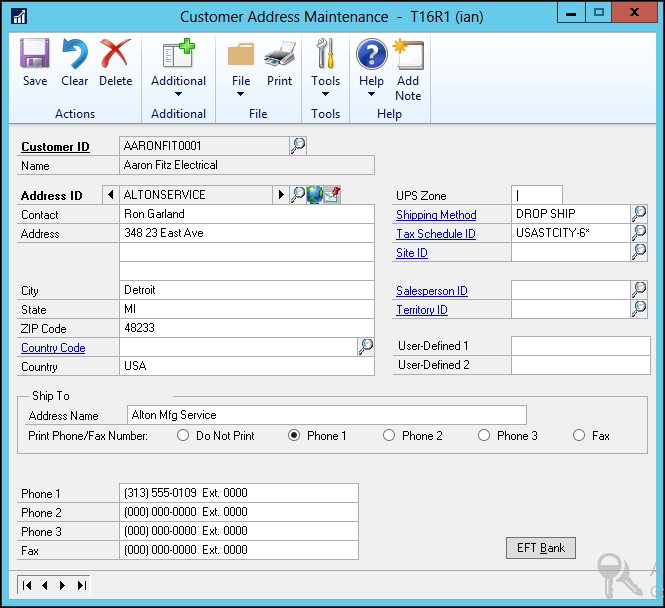Image resolution: width=665 pixels, height=608 pixels.
Task: Click the Address Name field
Action: [327, 415]
